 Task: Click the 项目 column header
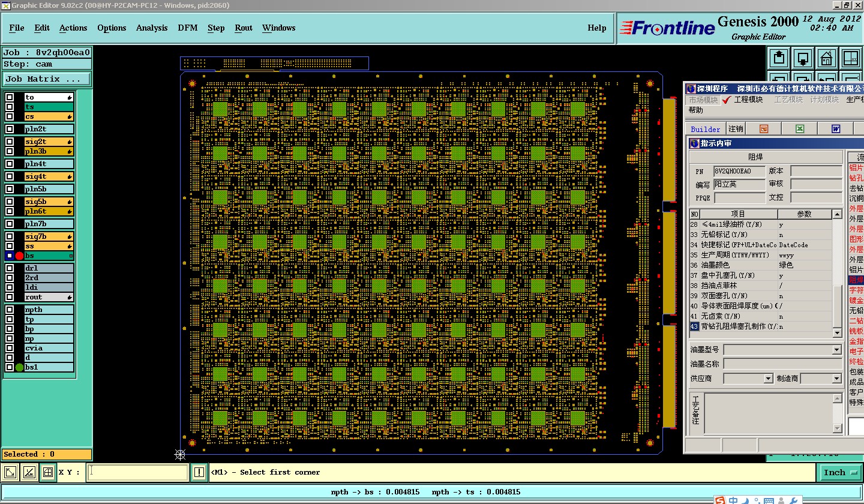pos(738,214)
